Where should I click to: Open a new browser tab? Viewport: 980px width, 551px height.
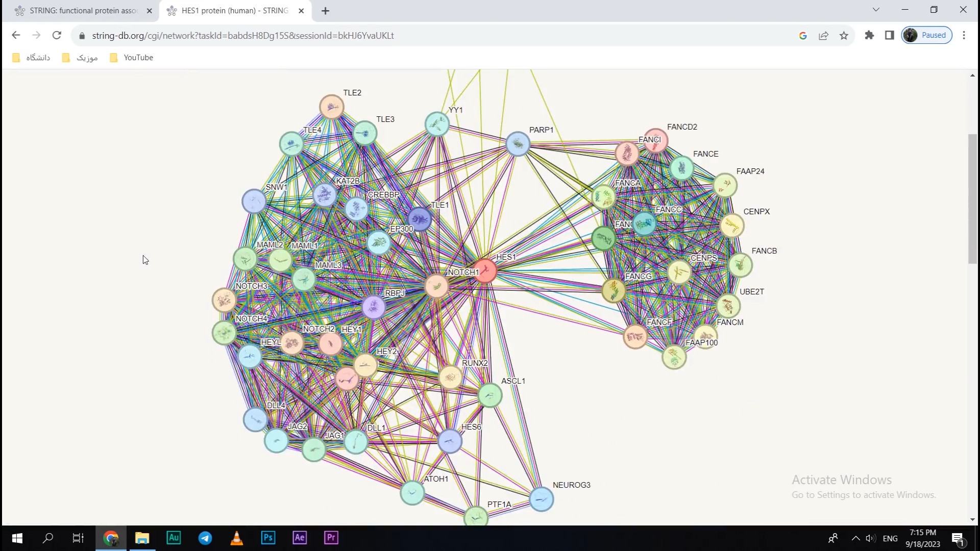click(325, 11)
